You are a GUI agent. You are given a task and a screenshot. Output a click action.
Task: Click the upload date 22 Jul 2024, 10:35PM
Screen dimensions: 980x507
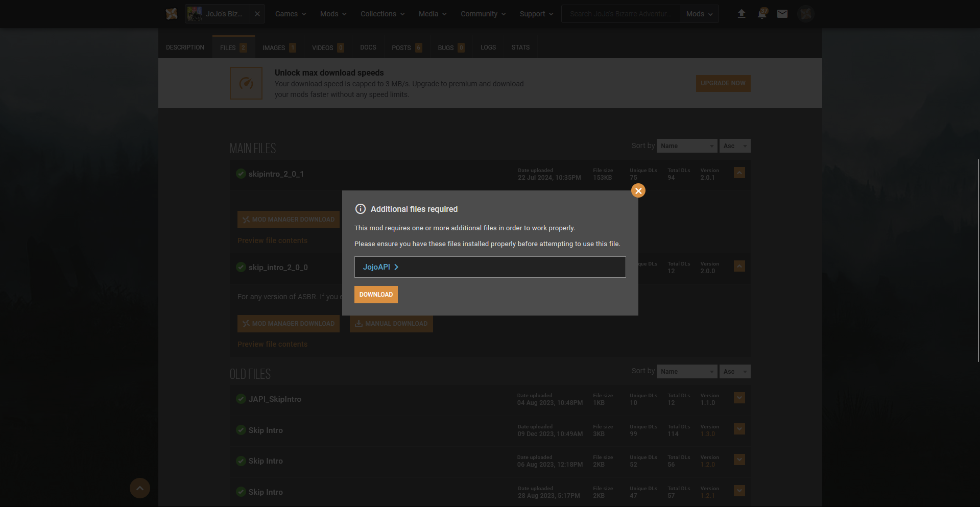[549, 178]
